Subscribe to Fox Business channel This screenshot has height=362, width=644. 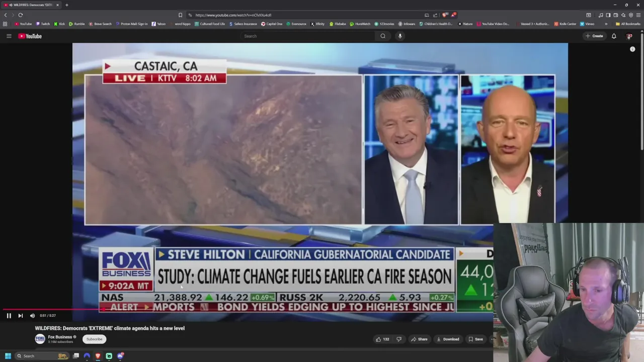94,339
